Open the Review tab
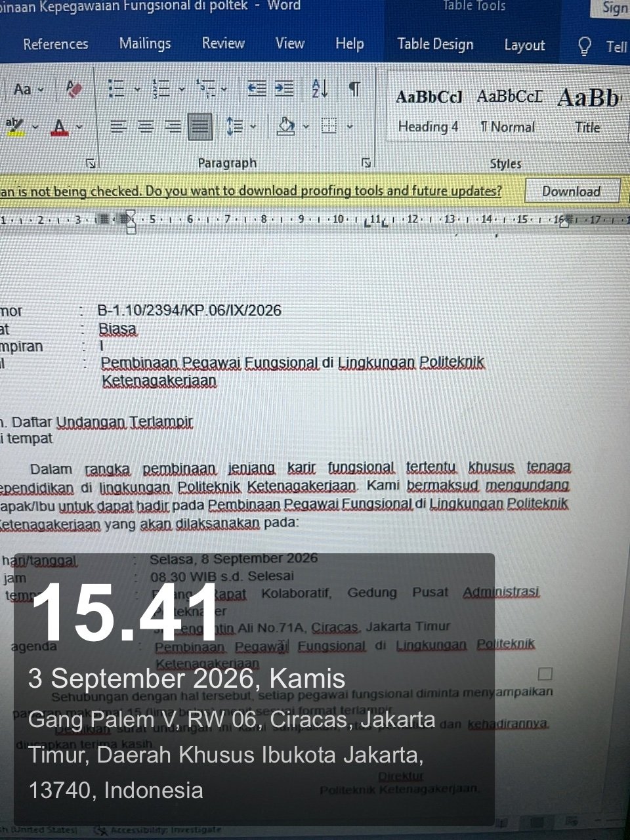Viewport: 630px width, 840px height. click(x=223, y=43)
